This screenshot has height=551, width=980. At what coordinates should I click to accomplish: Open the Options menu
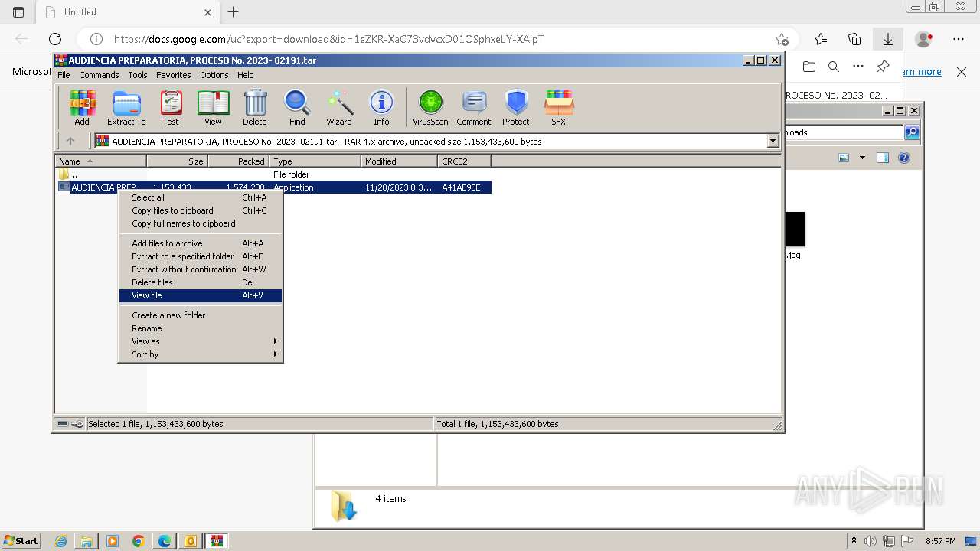point(214,75)
